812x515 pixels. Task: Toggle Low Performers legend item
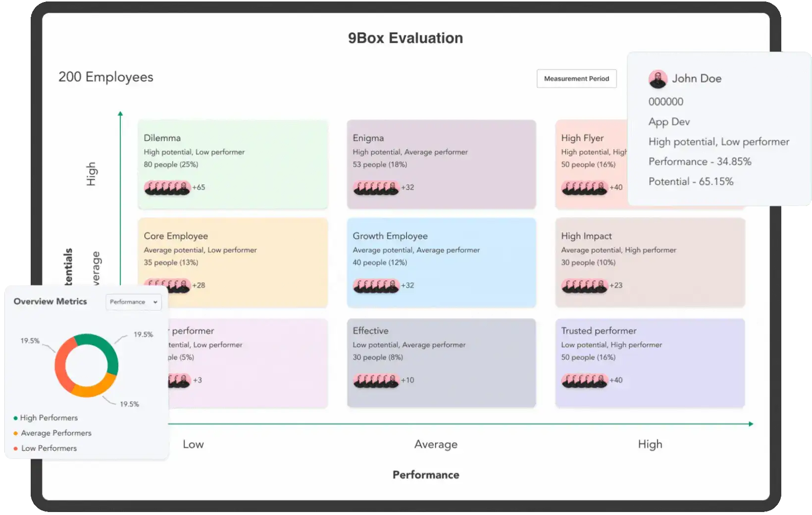(x=49, y=448)
